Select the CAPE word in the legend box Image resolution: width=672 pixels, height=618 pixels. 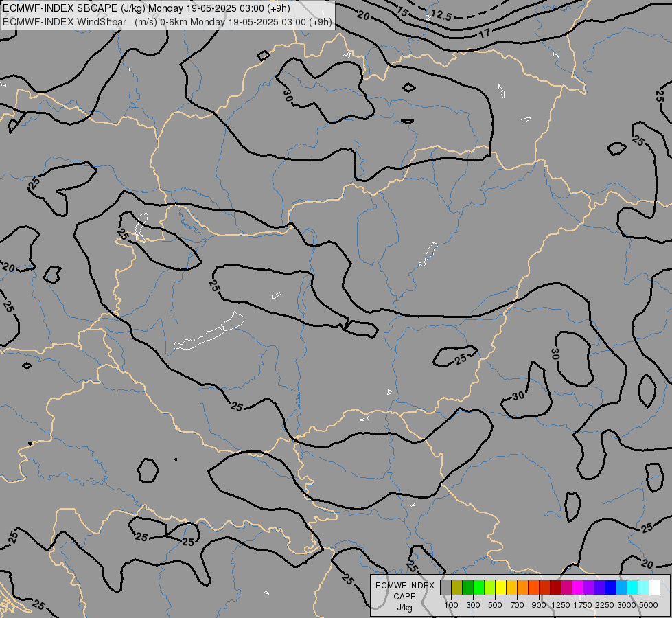[x=404, y=597]
